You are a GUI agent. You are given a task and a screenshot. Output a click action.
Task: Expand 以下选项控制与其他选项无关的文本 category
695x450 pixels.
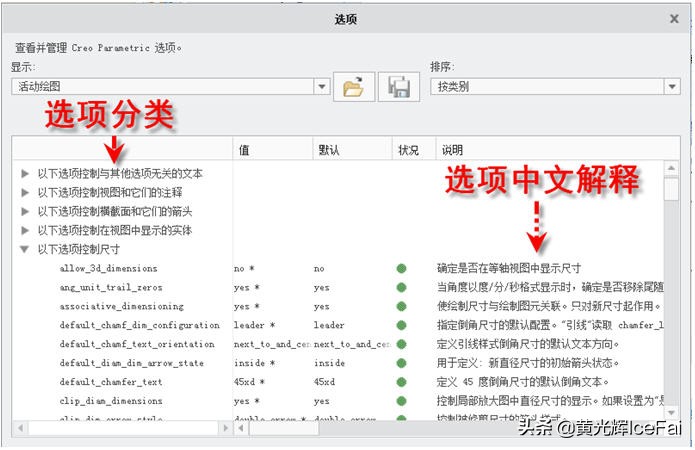pos(25,173)
